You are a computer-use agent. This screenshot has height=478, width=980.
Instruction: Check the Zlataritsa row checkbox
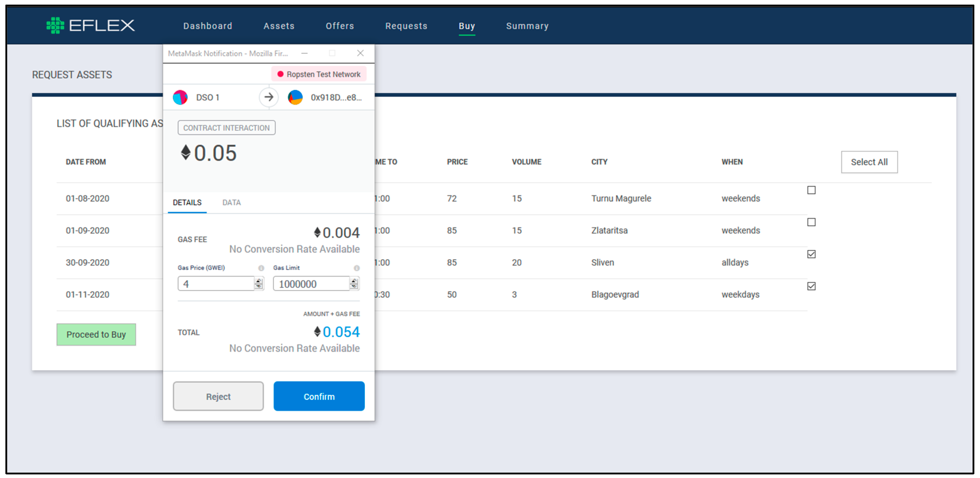pyautogui.click(x=811, y=222)
